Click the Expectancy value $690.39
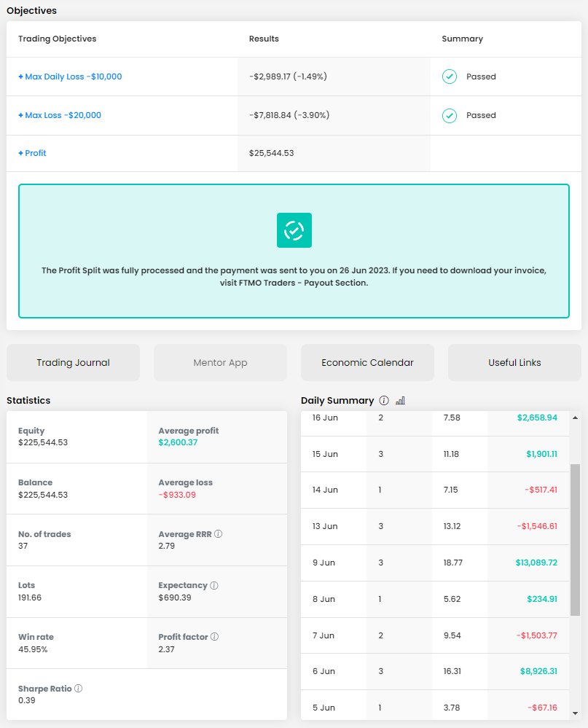Screen dimensions: 588x728 click(175, 598)
